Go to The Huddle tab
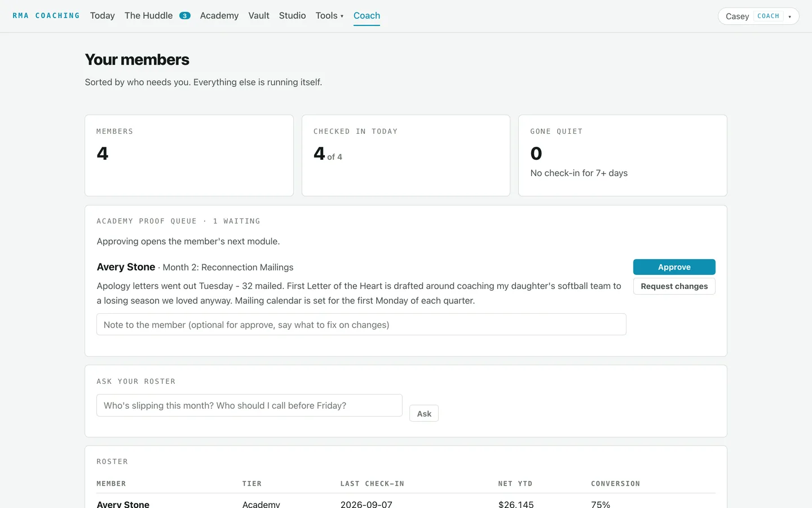This screenshot has height=508, width=812. (x=157, y=16)
